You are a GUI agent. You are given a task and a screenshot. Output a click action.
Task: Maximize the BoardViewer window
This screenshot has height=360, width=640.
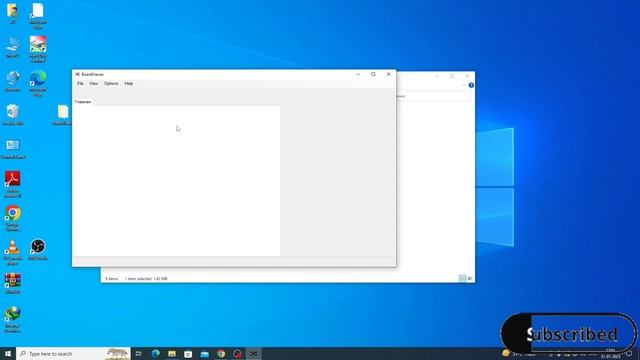point(373,74)
